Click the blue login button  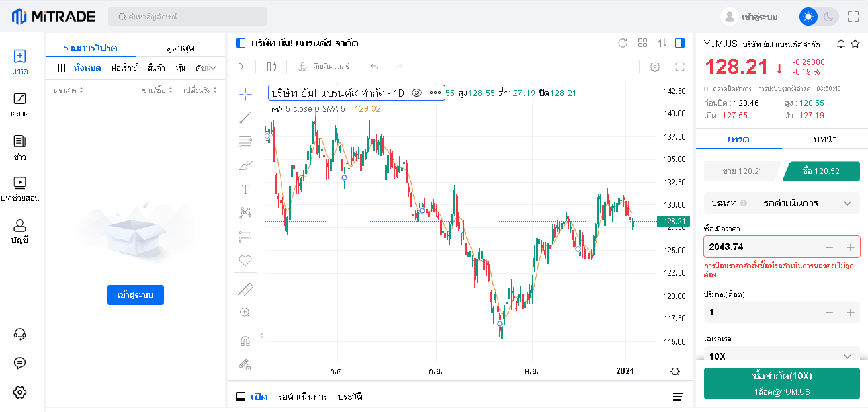tap(136, 295)
